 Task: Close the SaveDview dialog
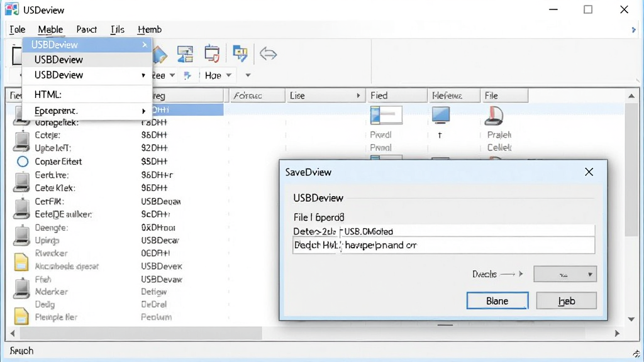589,172
